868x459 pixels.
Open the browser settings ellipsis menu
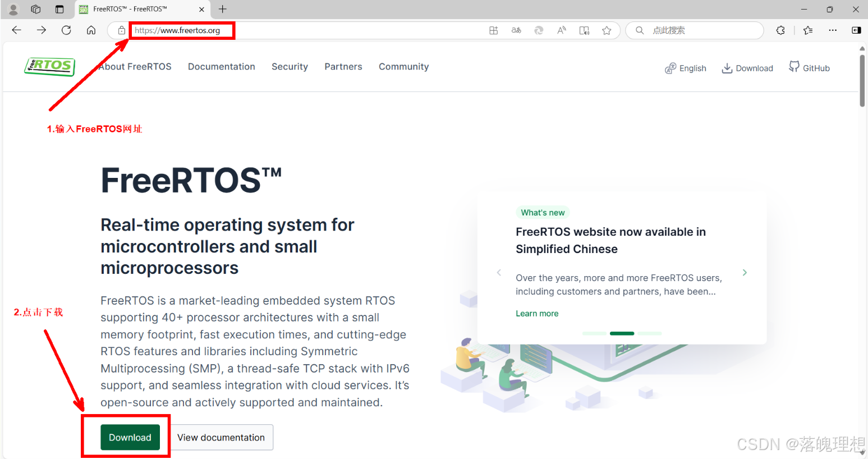pos(833,30)
